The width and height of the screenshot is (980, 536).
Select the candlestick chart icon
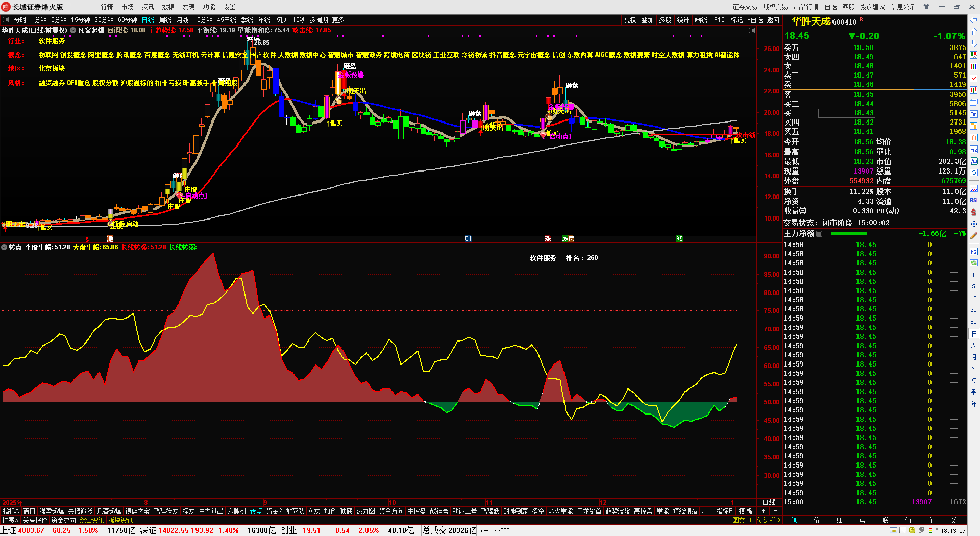974,90
